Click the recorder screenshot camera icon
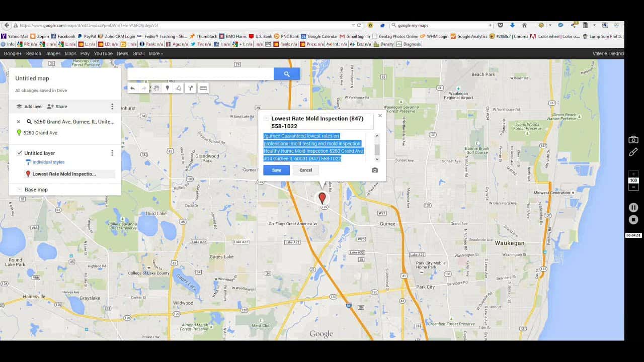 click(633, 140)
